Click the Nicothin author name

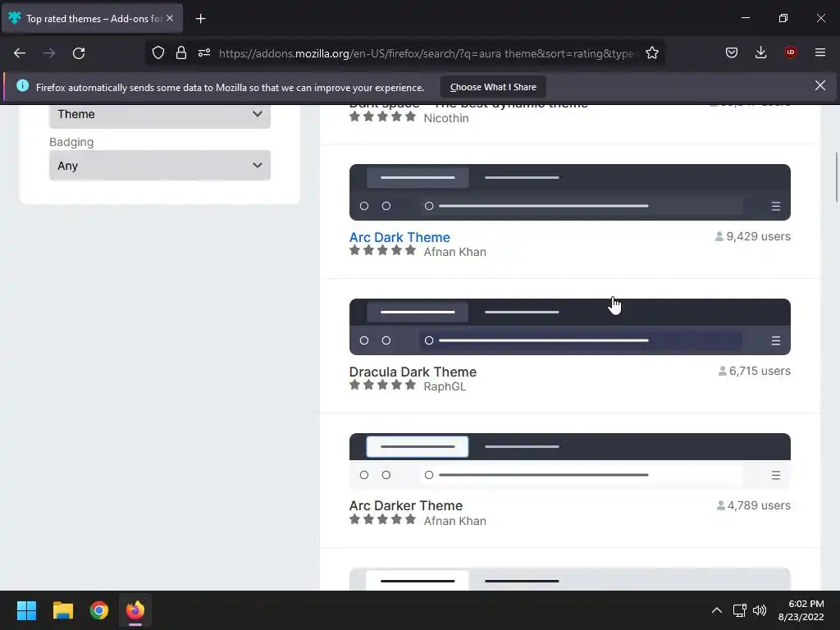(445, 118)
